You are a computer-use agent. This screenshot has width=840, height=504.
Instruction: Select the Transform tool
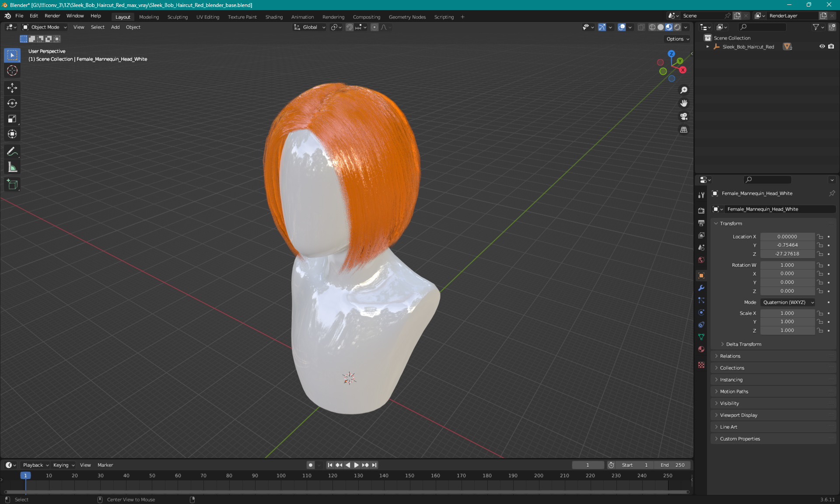tap(12, 134)
